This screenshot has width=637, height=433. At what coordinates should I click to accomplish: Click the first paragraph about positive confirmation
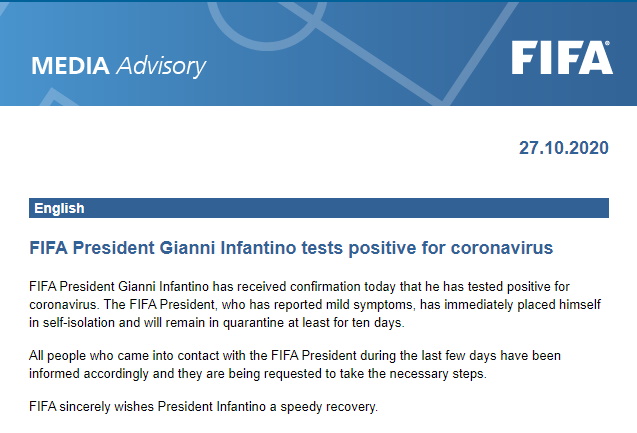pyautogui.click(x=315, y=305)
